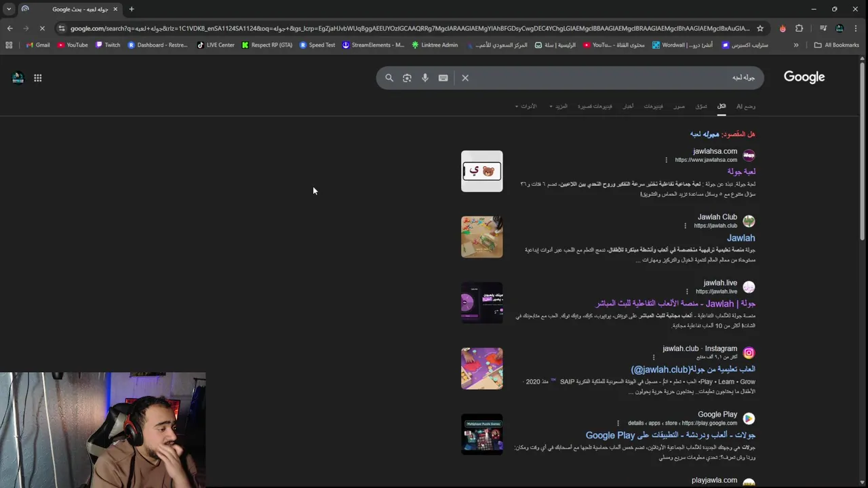Open Search by image camera icon

coord(407,78)
